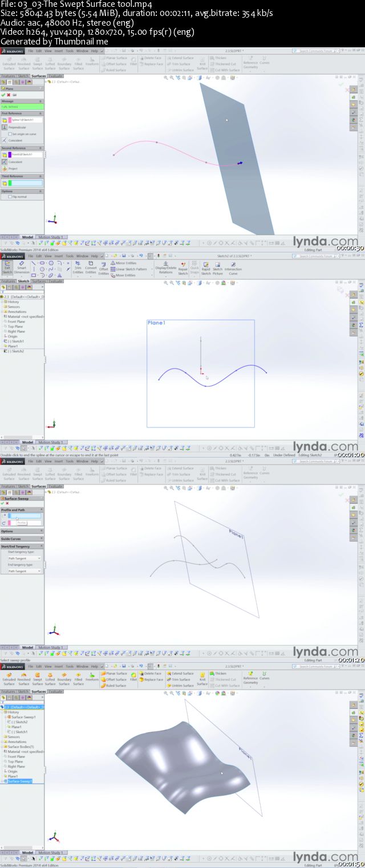Open Motion Study 1 tab in 00:00:30 frame

tap(51, 237)
